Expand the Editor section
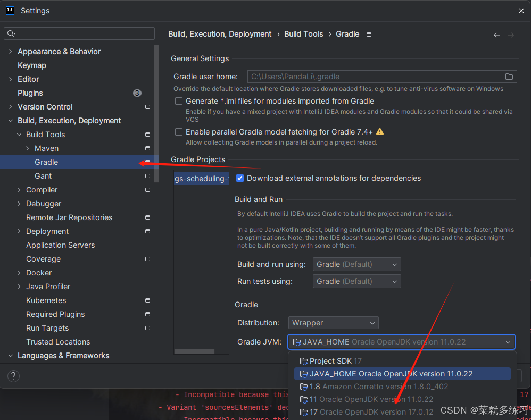Viewport: 531px width, 420px height. pos(11,79)
